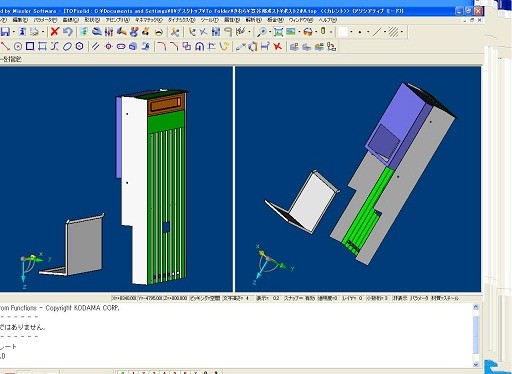Toggle the layer status-bar indicator

[352, 298]
